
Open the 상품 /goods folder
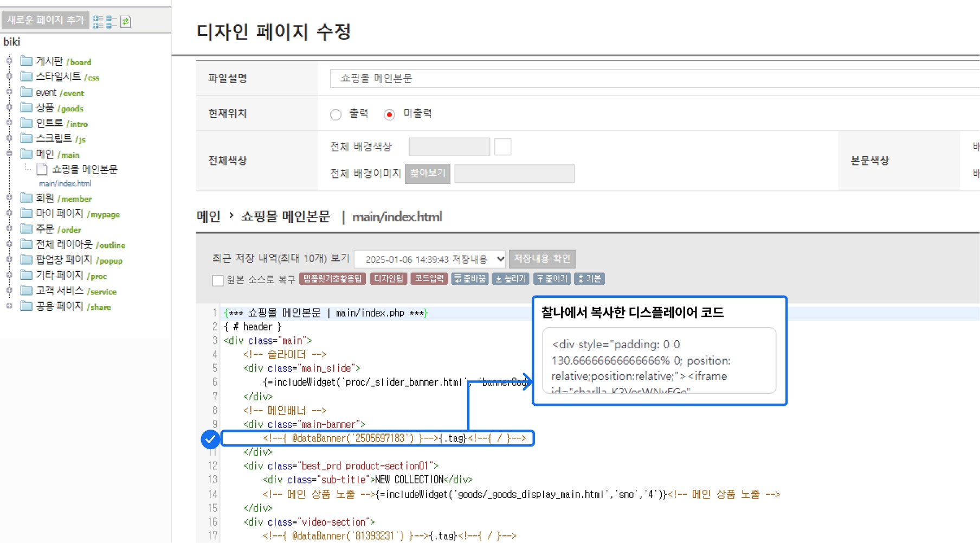[x=59, y=108]
